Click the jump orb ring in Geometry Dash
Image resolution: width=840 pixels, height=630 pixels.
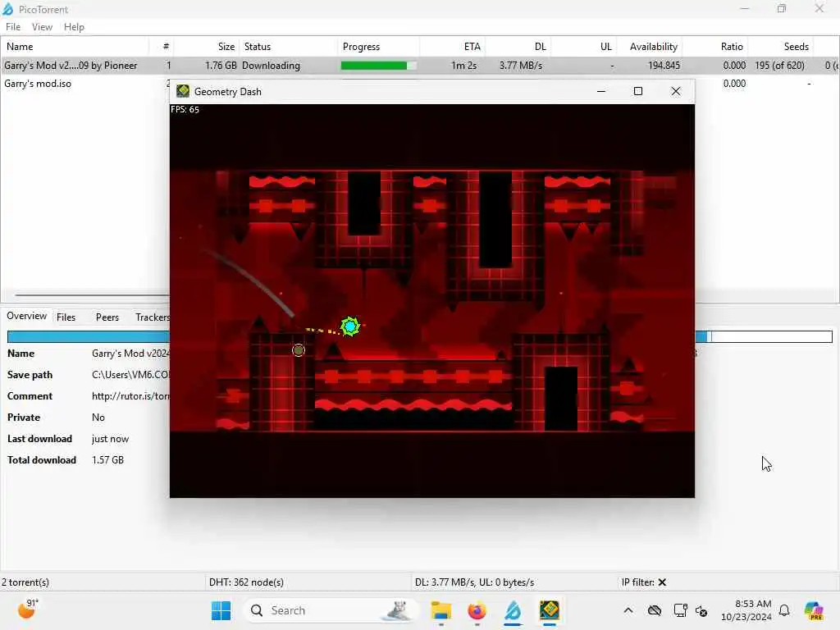[299, 350]
